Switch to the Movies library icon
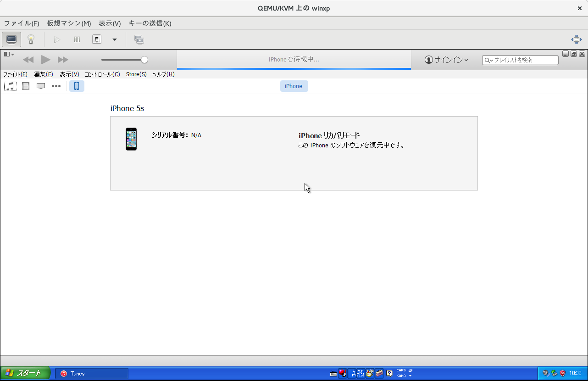Image resolution: width=588 pixels, height=381 pixels. (26, 86)
